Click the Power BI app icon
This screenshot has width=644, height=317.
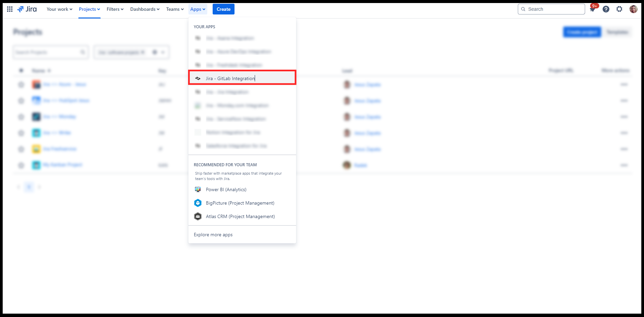pyautogui.click(x=198, y=189)
